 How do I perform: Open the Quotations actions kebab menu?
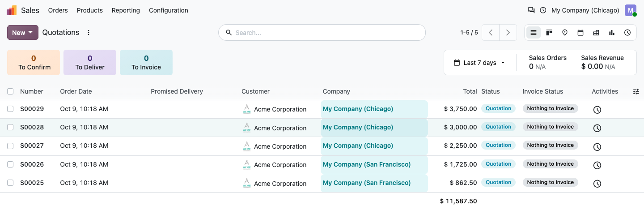click(89, 33)
